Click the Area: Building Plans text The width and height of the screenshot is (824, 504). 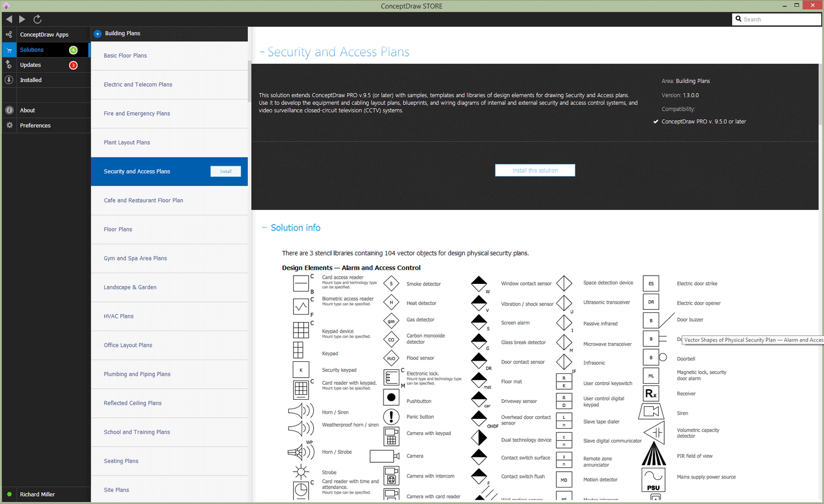pyautogui.click(x=686, y=81)
